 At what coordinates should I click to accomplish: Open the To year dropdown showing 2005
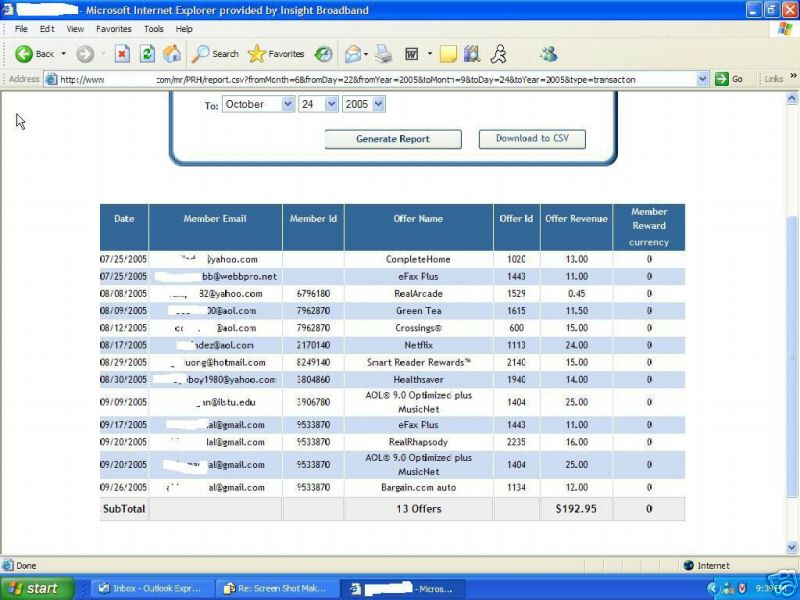[363, 104]
